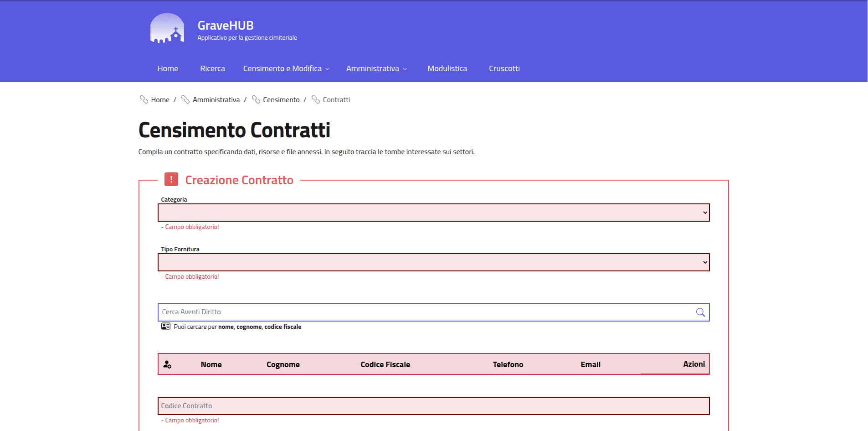Open the Cruscotti section

tap(504, 68)
